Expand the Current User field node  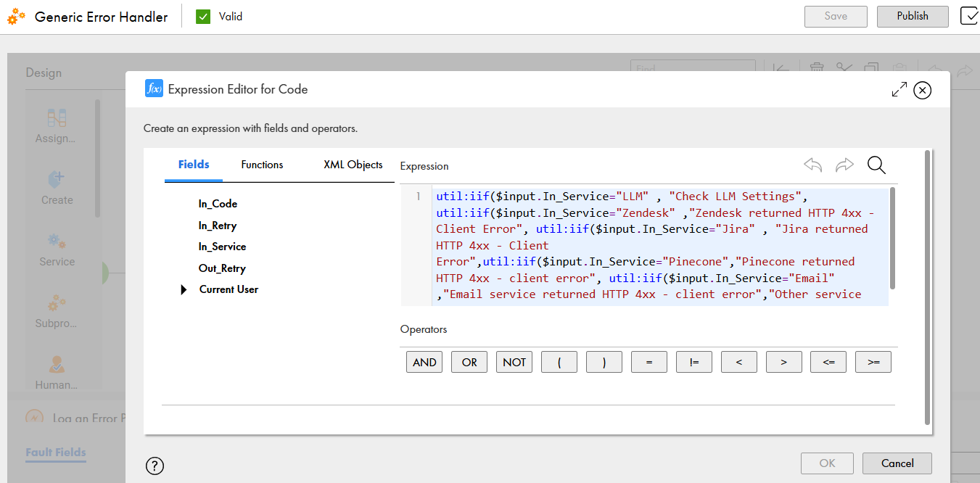184,290
